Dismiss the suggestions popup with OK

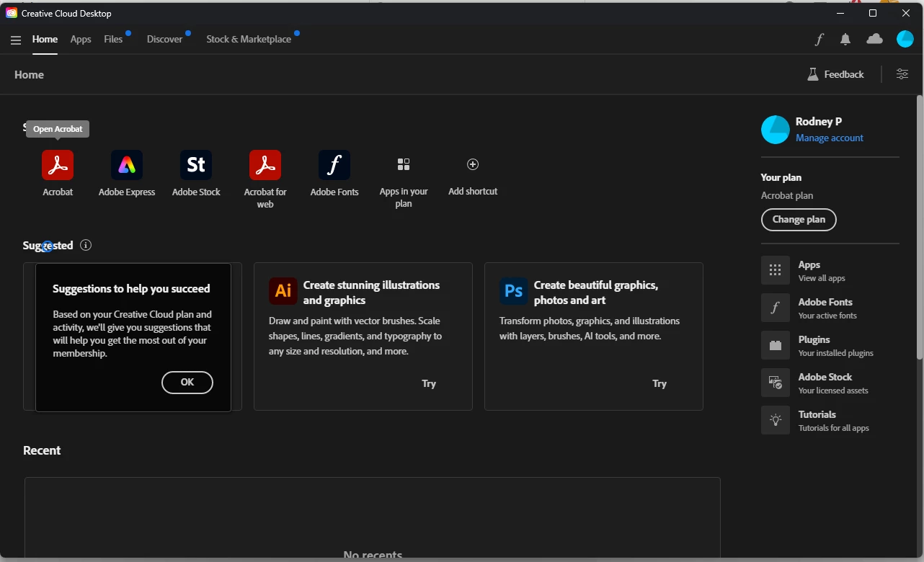[x=187, y=383]
